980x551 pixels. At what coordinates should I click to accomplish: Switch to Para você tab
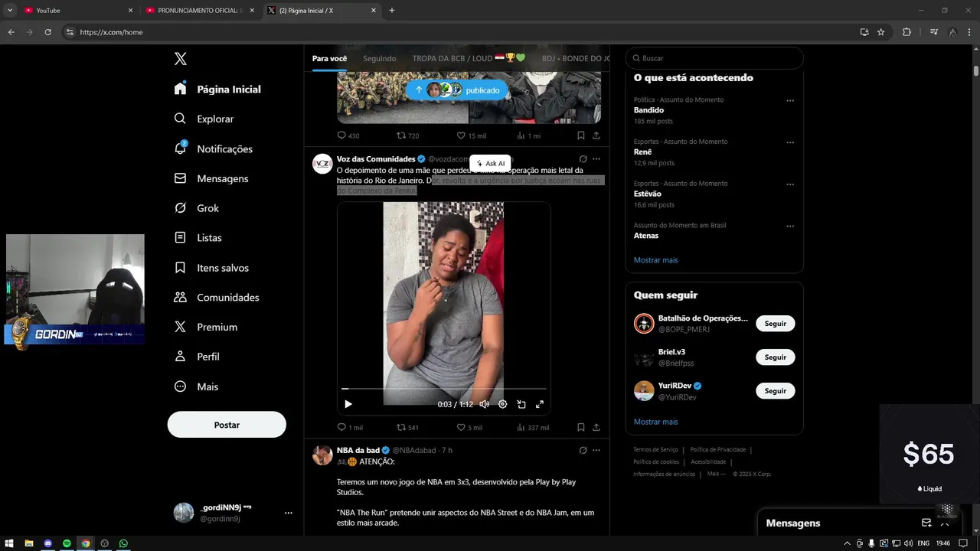pyautogui.click(x=329, y=58)
